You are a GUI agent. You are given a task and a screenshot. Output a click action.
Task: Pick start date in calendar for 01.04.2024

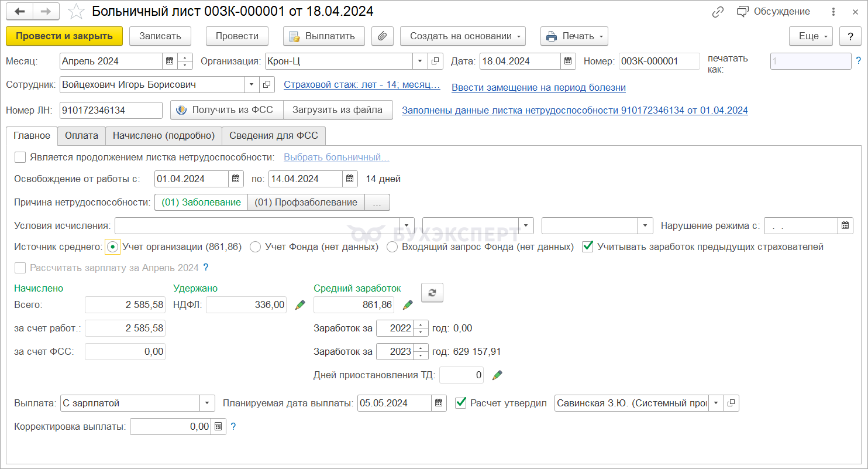(x=236, y=179)
